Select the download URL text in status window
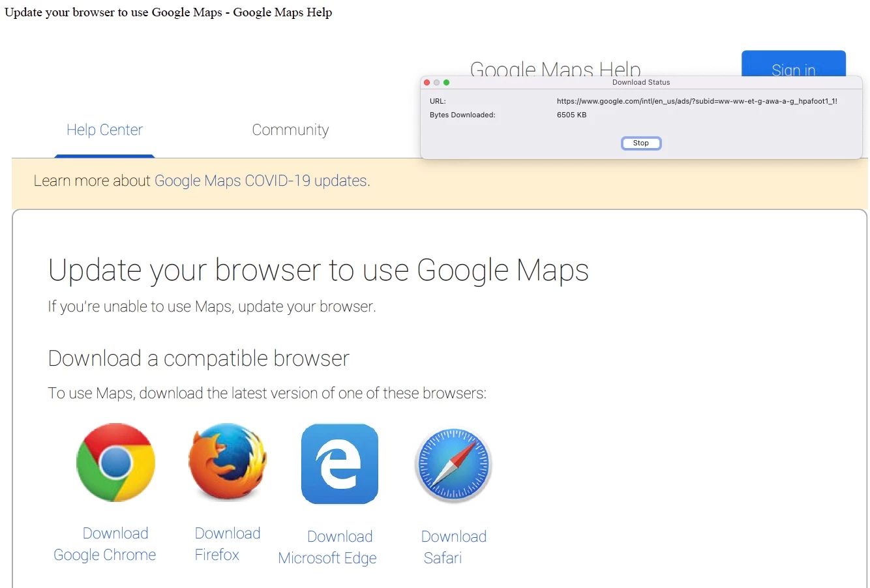 pyautogui.click(x=697, y=101)
